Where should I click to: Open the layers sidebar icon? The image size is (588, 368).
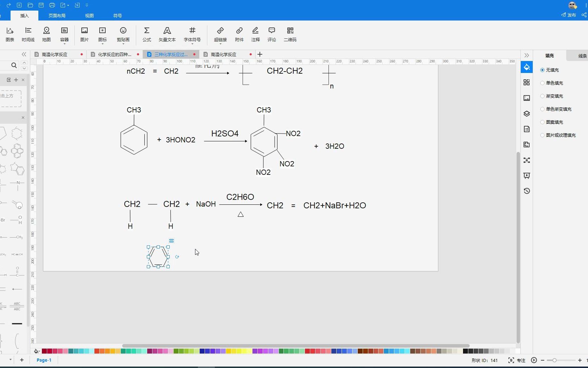tap(527, 114)
